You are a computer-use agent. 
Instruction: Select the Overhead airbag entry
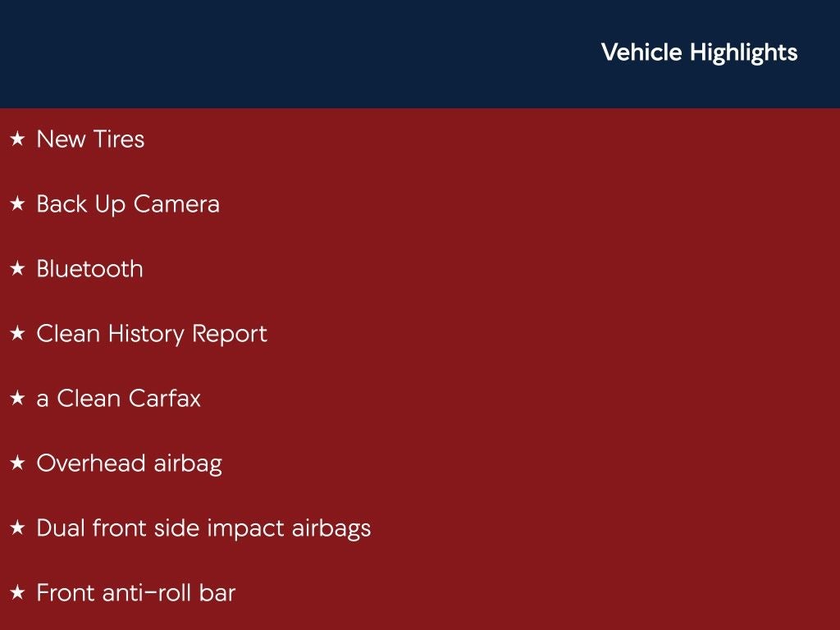tap(129, 463)
